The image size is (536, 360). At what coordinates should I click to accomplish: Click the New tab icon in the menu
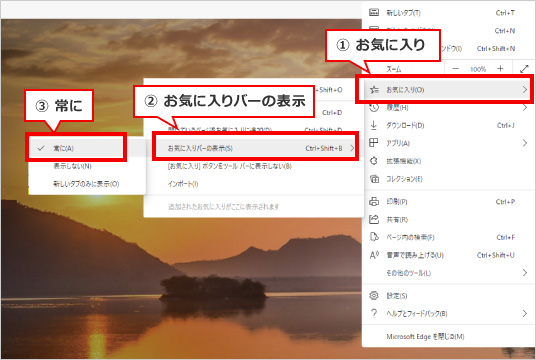click(374, 13)
